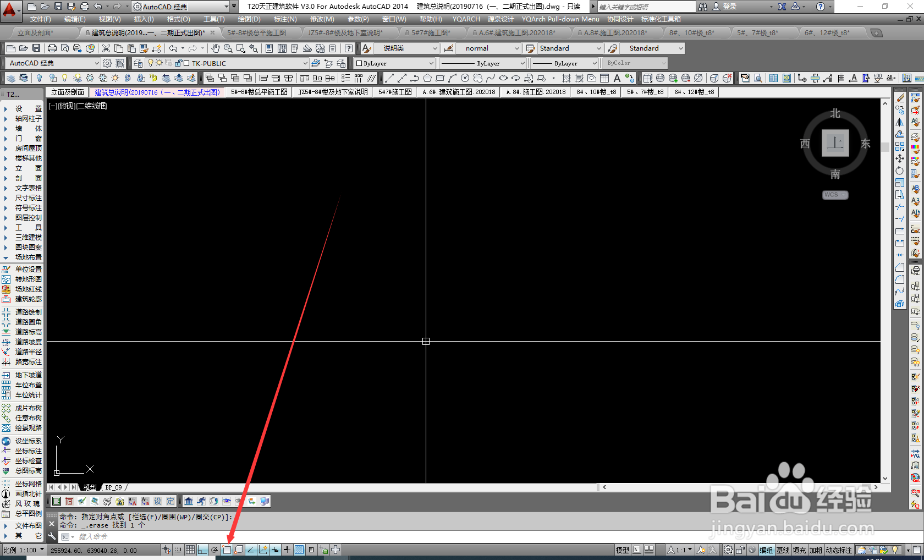Activate the Pan hand tool
This screenshot has height=560, width=924.
coord(216,48)
